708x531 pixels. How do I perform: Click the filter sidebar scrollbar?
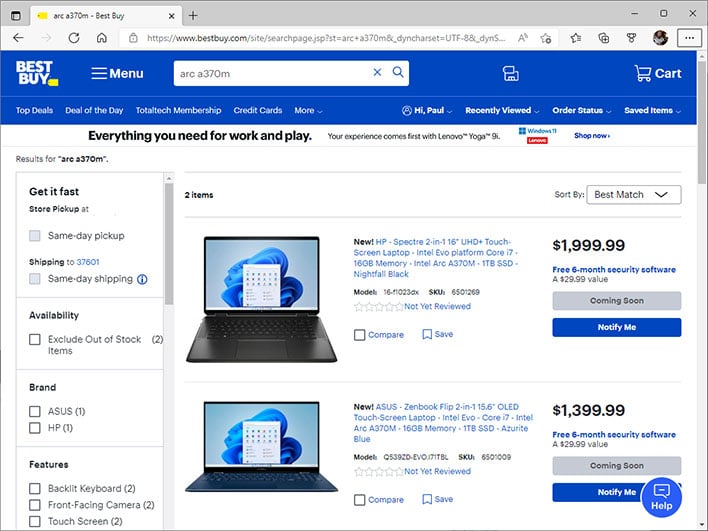[169, 244]
